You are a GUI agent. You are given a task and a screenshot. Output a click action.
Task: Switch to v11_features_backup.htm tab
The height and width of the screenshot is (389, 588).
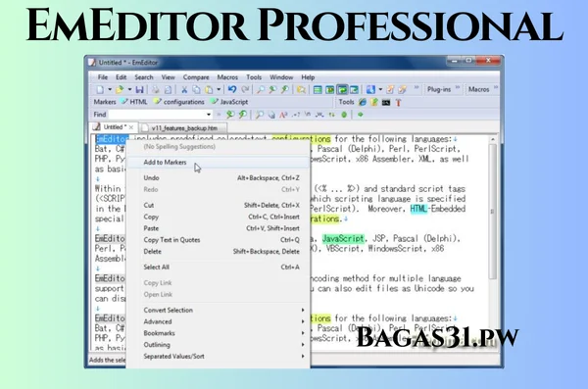183,128
